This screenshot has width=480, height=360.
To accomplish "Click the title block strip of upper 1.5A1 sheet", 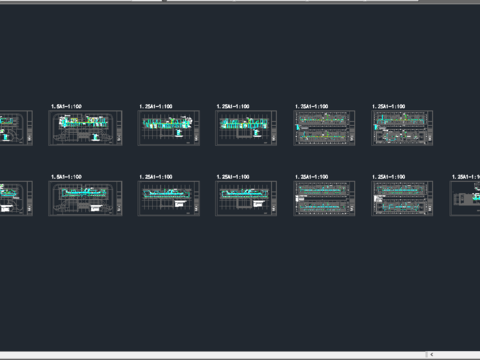I will (x=119, y=128).
